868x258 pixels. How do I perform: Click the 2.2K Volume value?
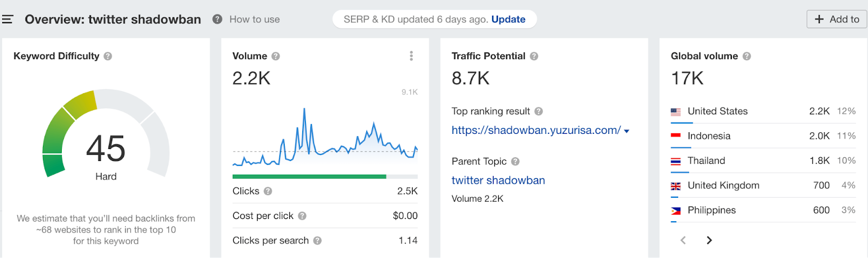(251, 79)
